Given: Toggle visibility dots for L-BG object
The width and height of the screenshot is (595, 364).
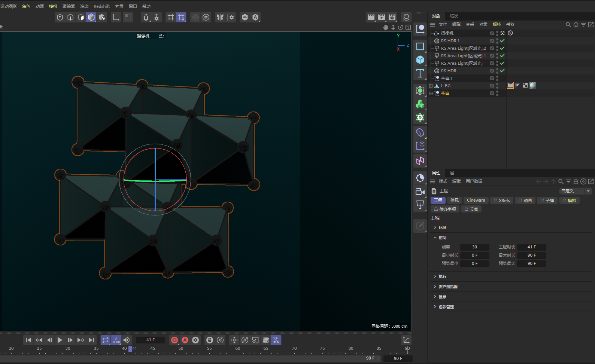Looking at the screenshot, I should 497,86.
